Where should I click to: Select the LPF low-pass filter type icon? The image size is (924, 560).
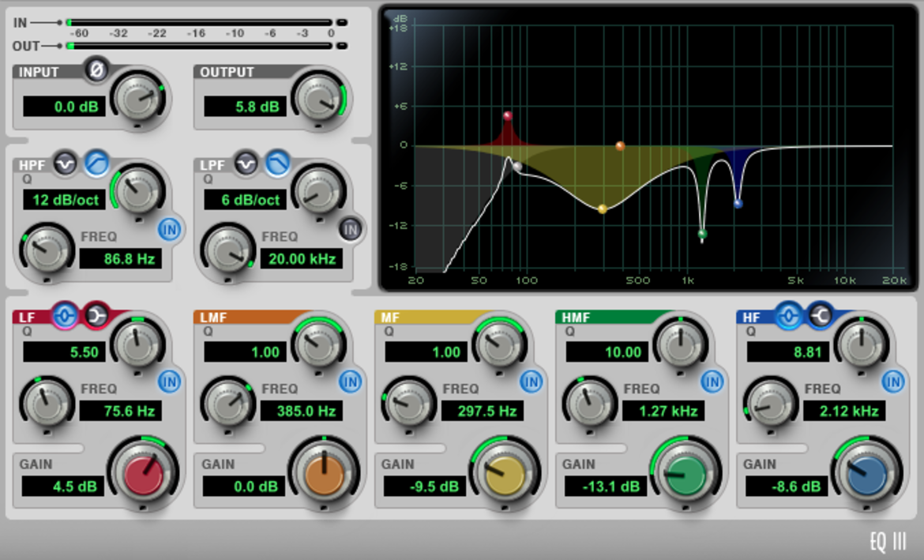point(277,163)
